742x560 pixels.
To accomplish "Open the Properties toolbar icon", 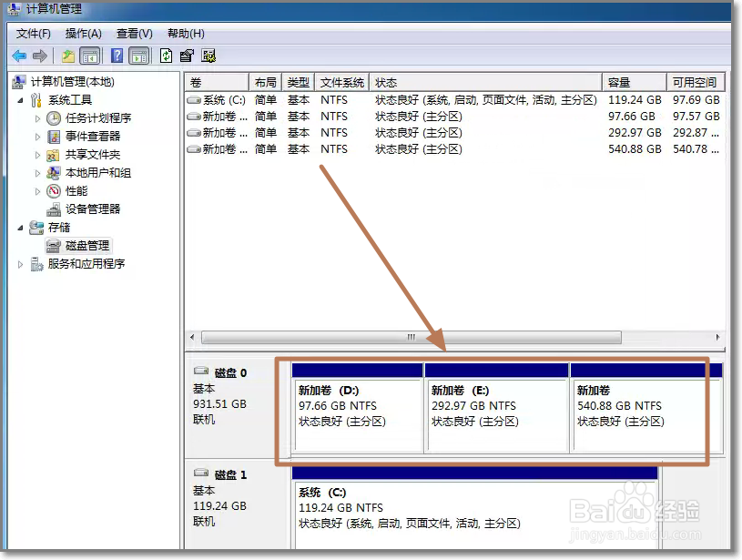I will coord(187,56).
